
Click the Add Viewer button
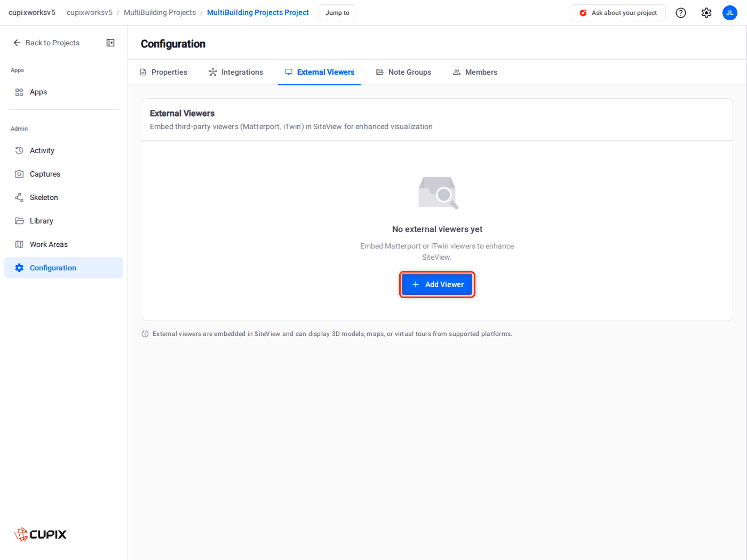pos(437,284)
